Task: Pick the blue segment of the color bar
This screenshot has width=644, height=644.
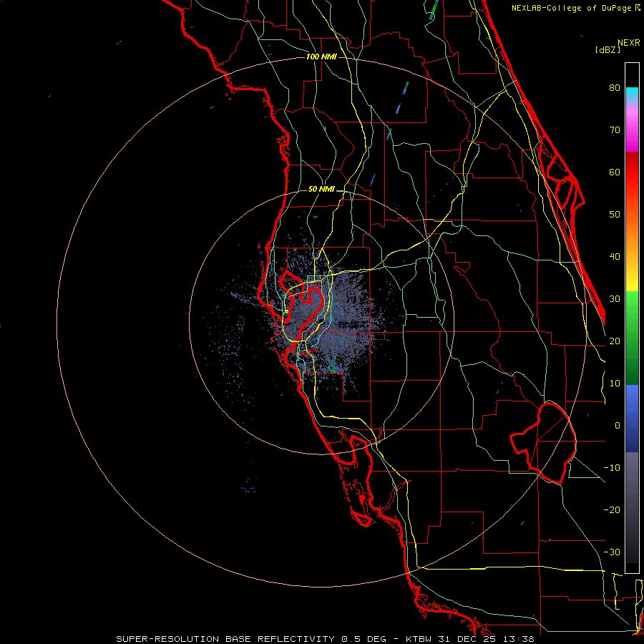Action: 632,419
